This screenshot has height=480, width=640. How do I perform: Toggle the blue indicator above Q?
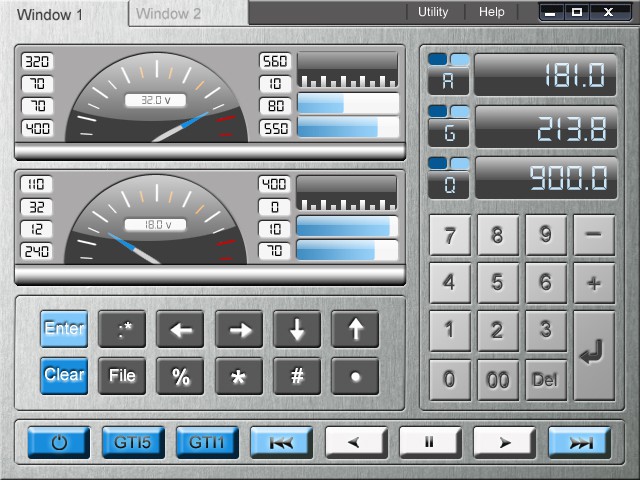point(439,162)
